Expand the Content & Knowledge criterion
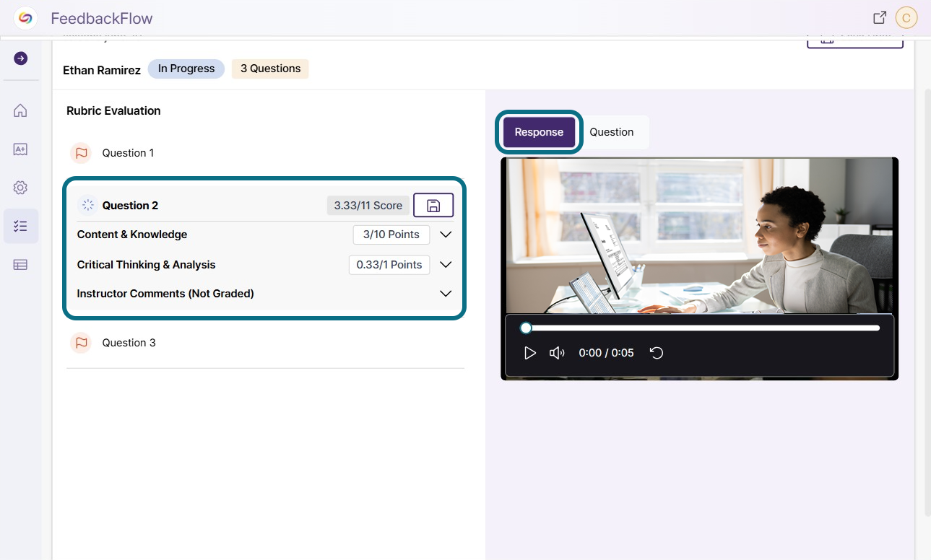Image resolution: width=931 pixels, height=560 pixels. tap(446, 235)
